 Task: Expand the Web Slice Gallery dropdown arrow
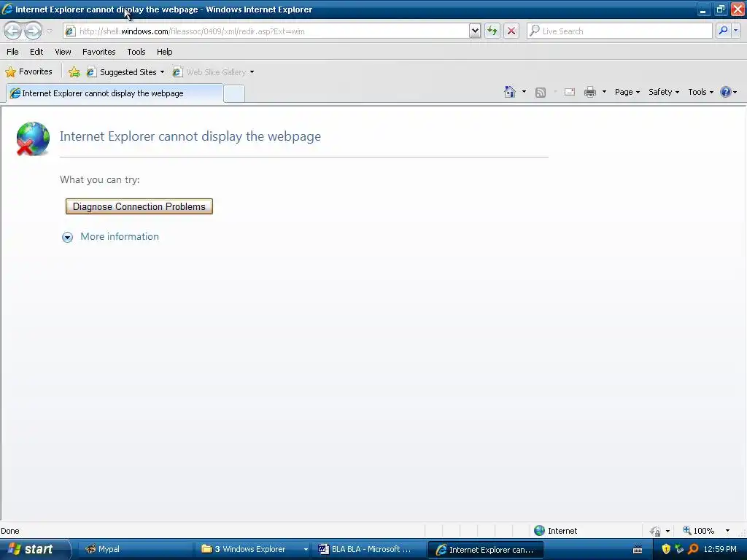click(x=252, y=72)
